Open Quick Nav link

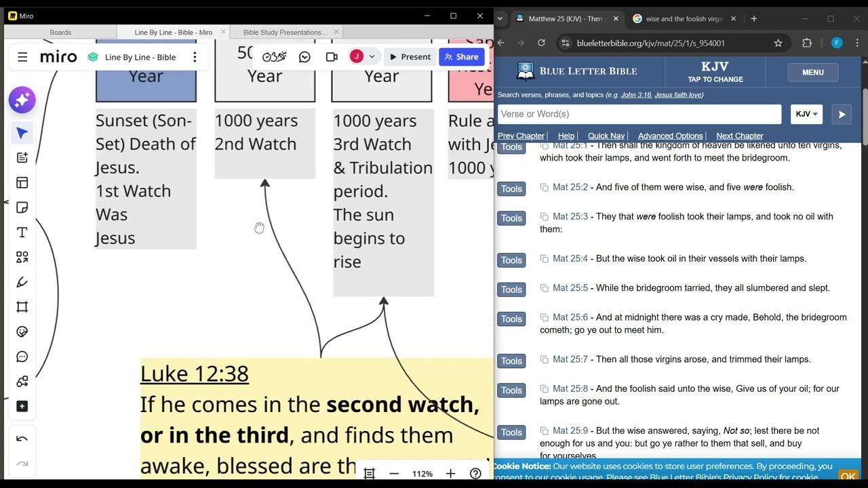tap(606, 136)
